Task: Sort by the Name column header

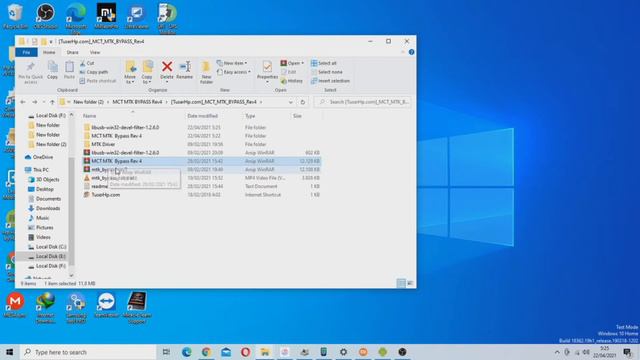Action: coord(89,116)
